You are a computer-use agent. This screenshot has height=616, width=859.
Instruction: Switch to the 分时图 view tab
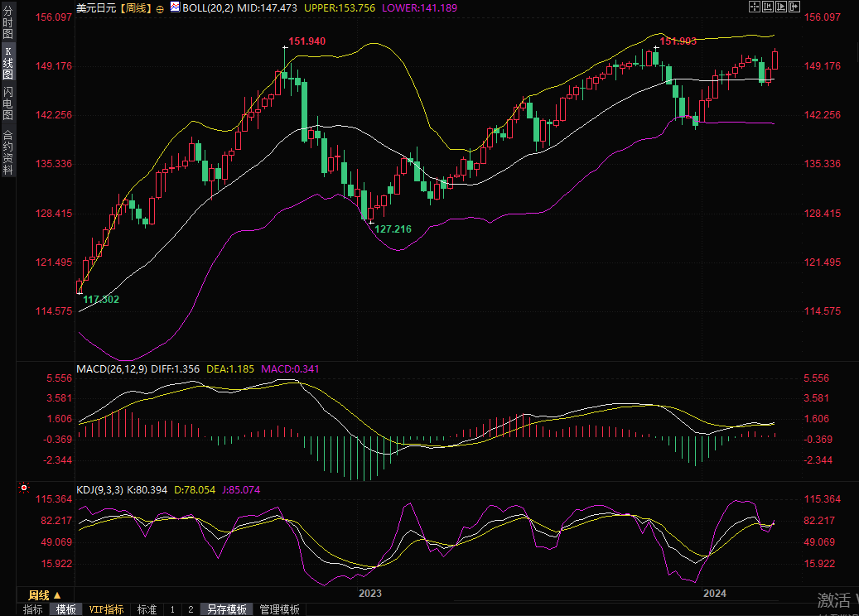pos(7,23)
